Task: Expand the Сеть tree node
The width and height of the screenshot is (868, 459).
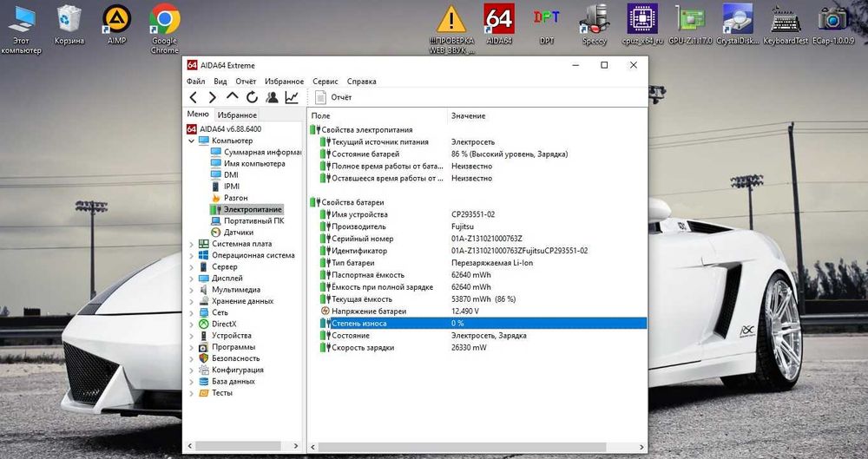Action: click(x=192, y=313)
